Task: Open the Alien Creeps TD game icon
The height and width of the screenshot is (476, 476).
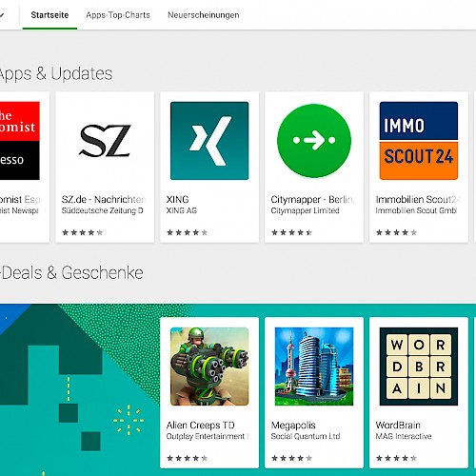Action: (x=209, y=367)
